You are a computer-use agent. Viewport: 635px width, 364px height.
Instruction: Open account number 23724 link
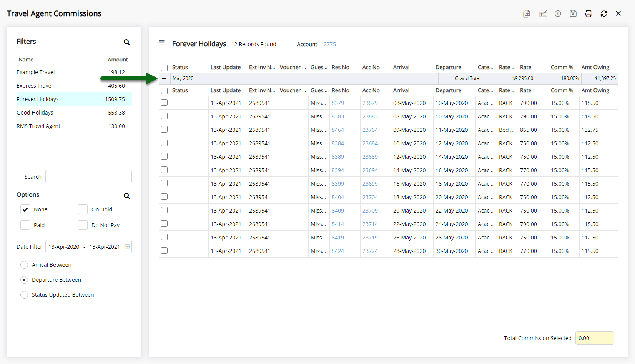tap(370, 251)
